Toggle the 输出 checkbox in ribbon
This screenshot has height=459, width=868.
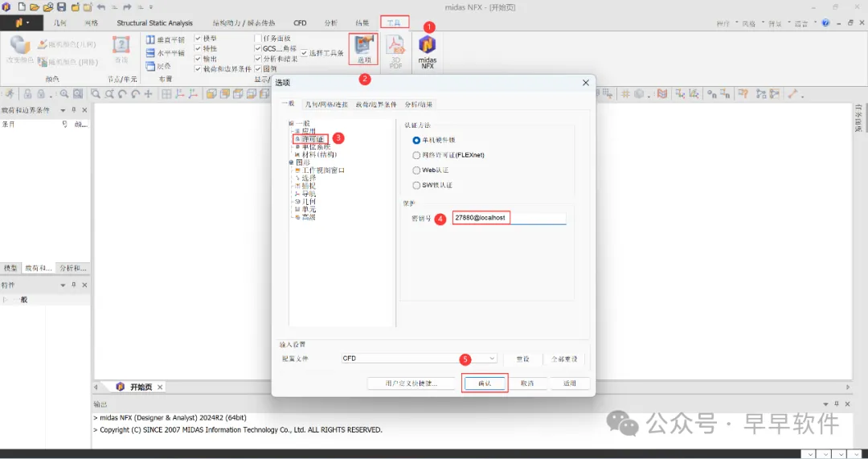199,59
